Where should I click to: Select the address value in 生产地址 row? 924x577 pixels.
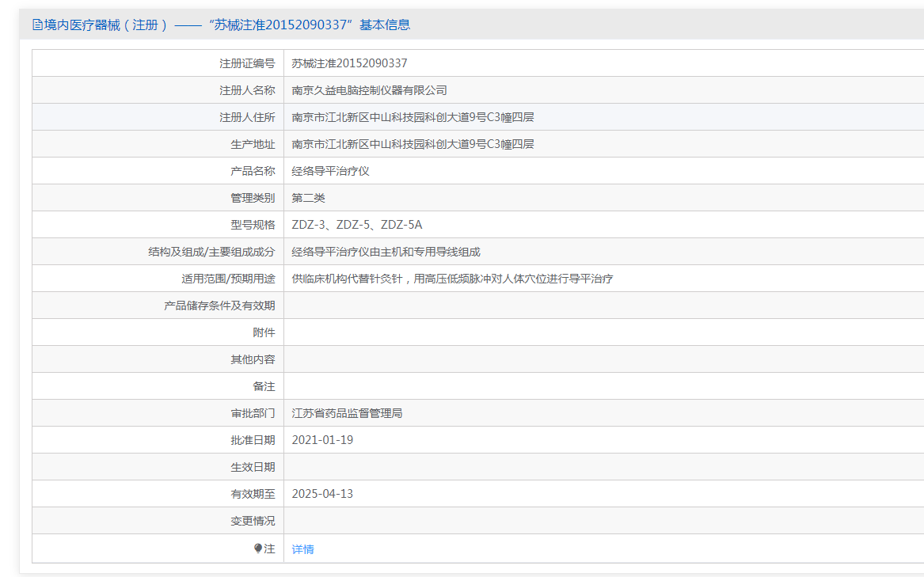pyautogui.click(x=413, y=144)
